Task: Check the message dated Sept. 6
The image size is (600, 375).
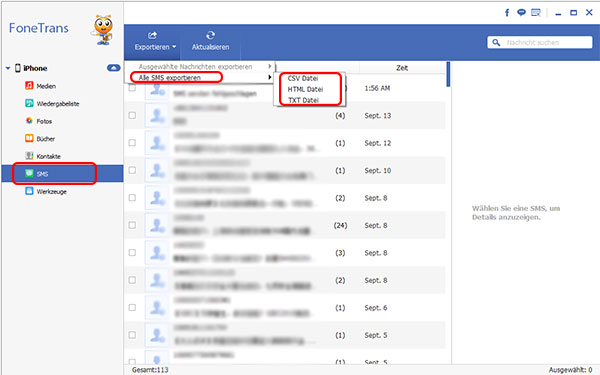Action: [132, 307]
